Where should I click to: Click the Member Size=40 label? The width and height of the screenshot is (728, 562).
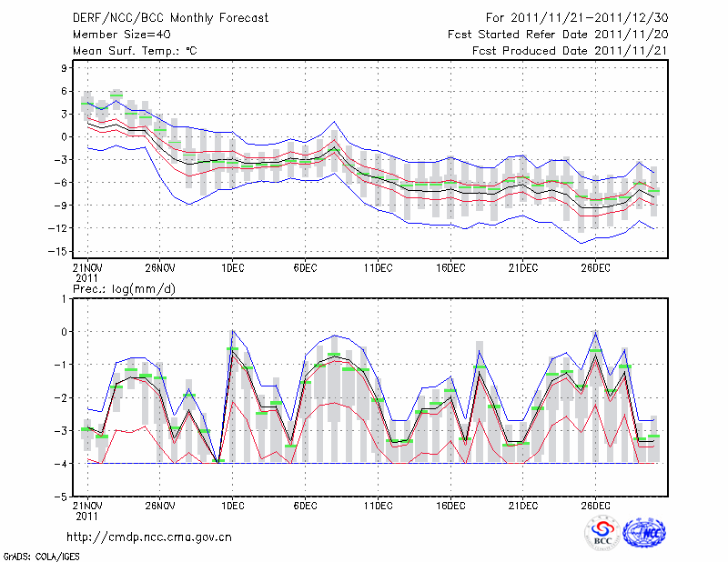pos(115,34)
